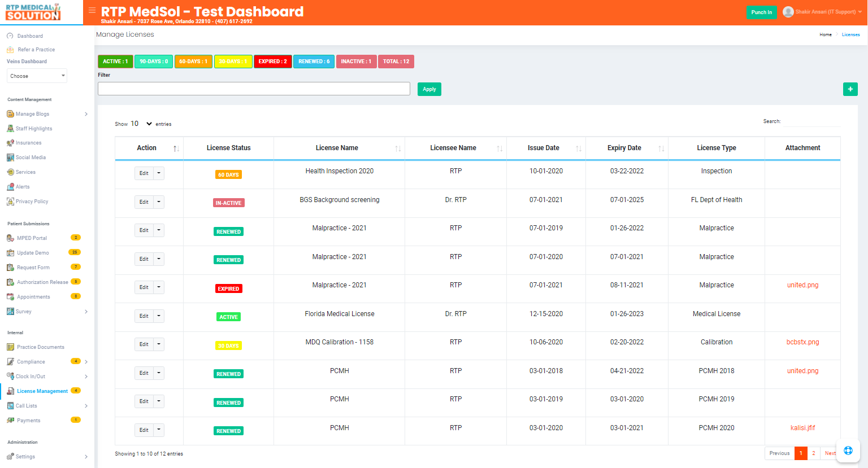The height and width of the screenshot is (468, 868).
Task: Open the Shakir Ansari user menu arrow
Action: click(860, 12)
